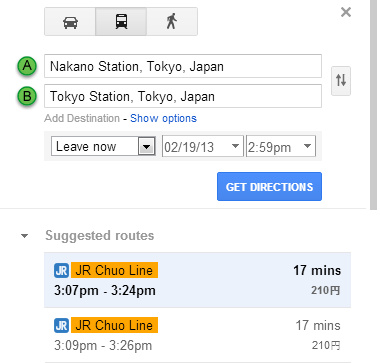The width and height of the screenshot is (380, 363).
Task: Select driving directions car icon
Action: pyautogui.click(x=70, y=22)
